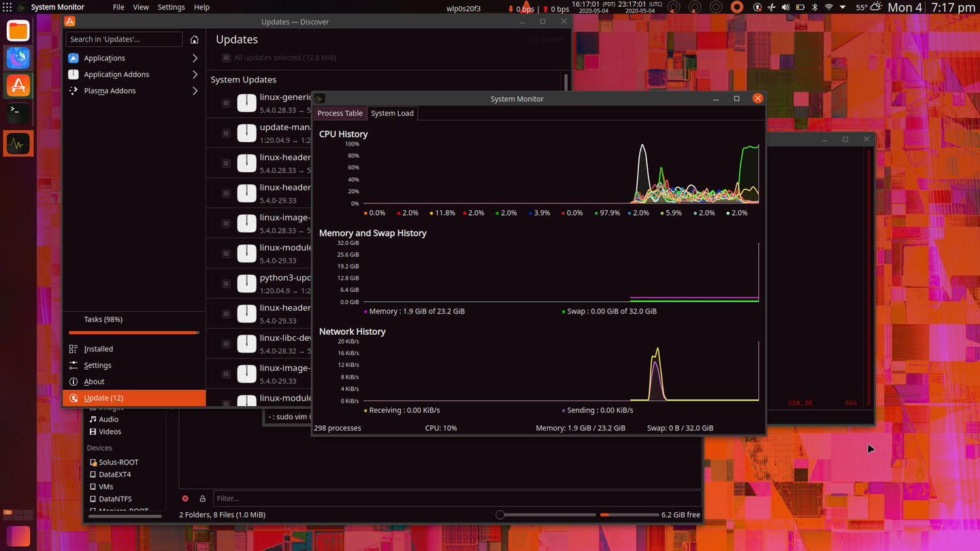Click the 'Mon 4' date in top bar
Image resolution: width=980 pixels, height=551 pixels.
(x=905, y=7)
